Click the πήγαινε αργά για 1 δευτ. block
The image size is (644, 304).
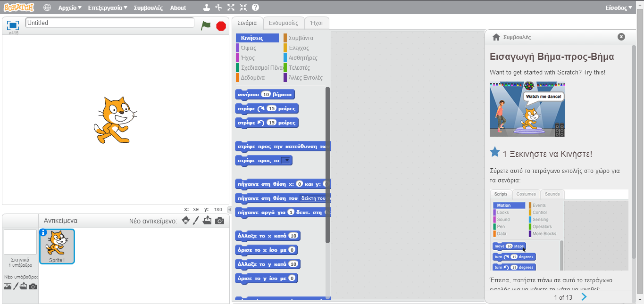tap(283, 213)
